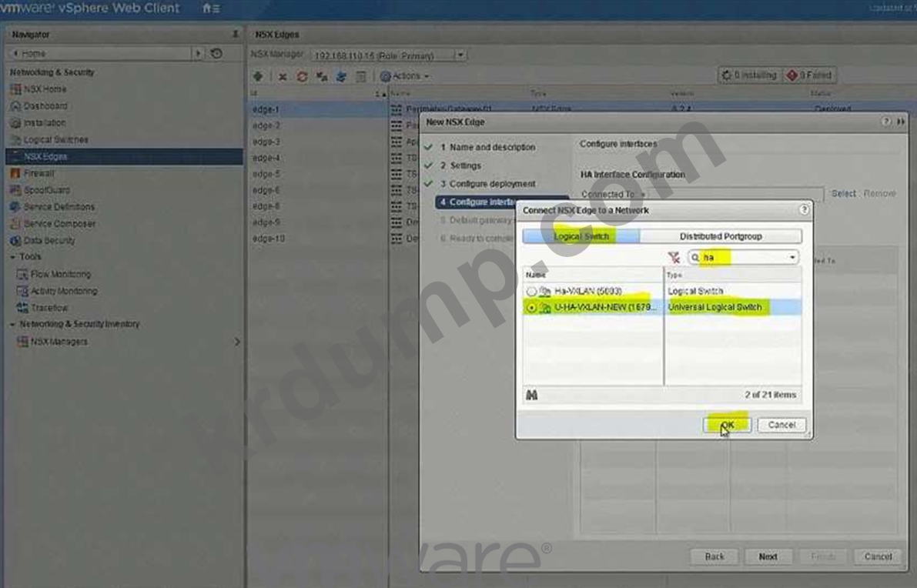917x588 pixels.
Task: Select the edge-5 row in NSX Edges list
Action: coord(319,174)
